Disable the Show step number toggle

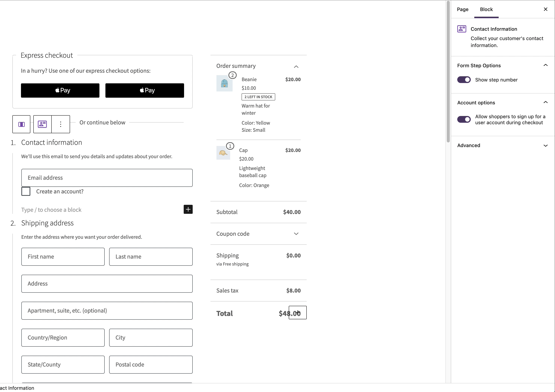click(x=464, y=80)
